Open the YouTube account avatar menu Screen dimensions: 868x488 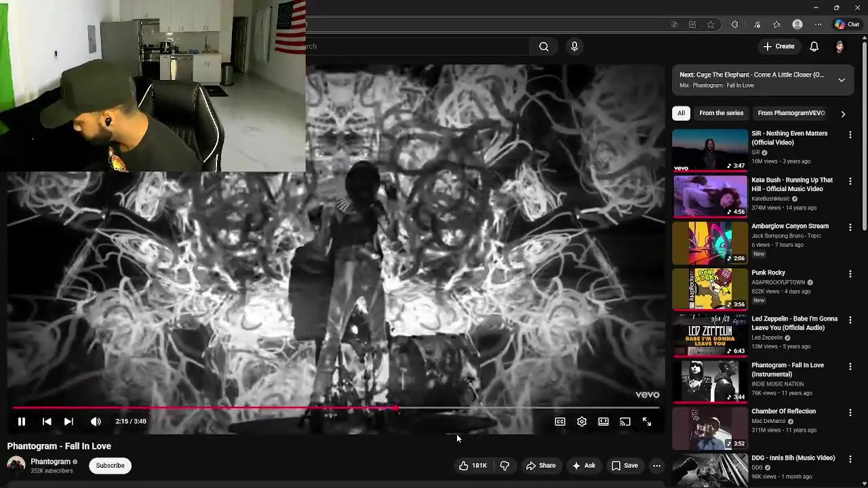840,46
